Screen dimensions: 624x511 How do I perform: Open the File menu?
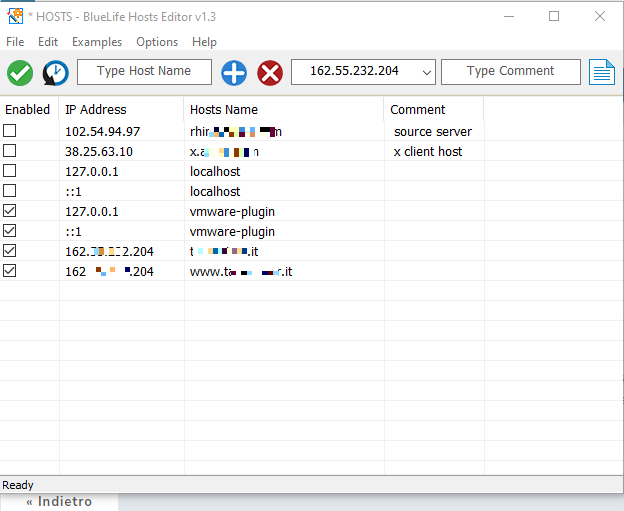[15, 42]
